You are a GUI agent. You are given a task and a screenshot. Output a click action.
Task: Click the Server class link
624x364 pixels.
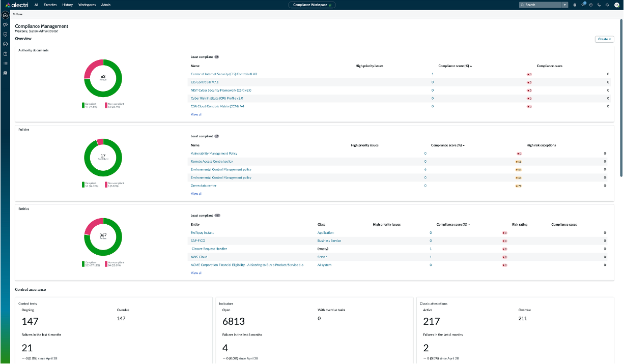(x=322, y=257)
